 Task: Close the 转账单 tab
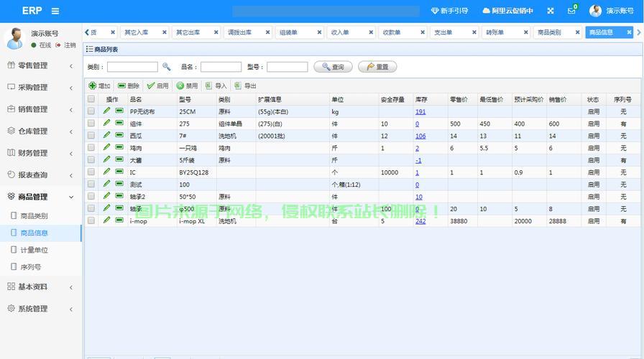pos(525,32)
